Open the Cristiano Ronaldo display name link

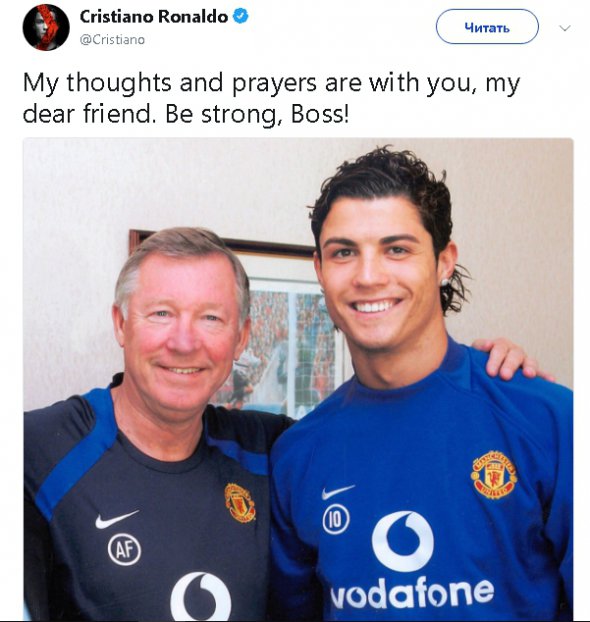[154, 17]
